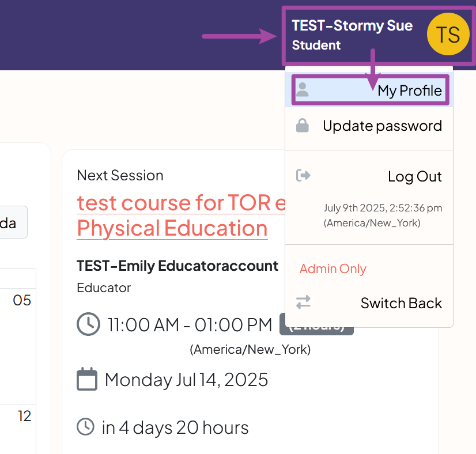Click the TS user avatar circle
This screenshot has width=476, height=454.
click(448, 35)
